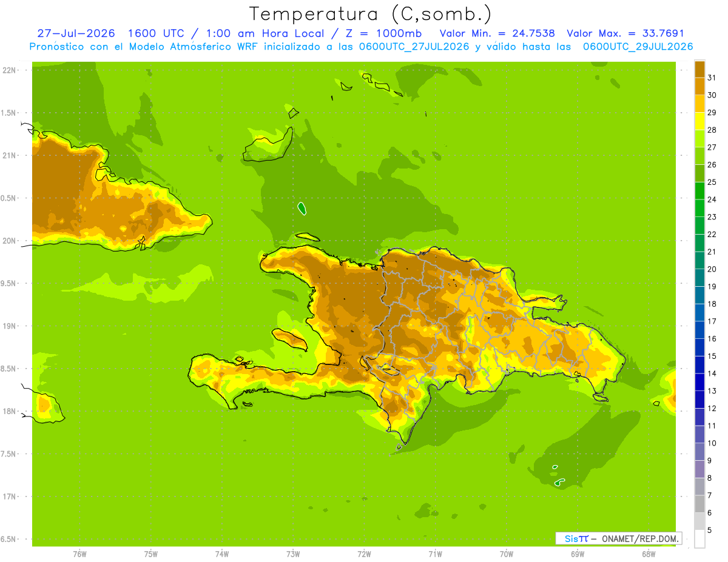Click color bar segment between 30 and 31
This screenshot has height=562, width=728.
tap(699, 86)
